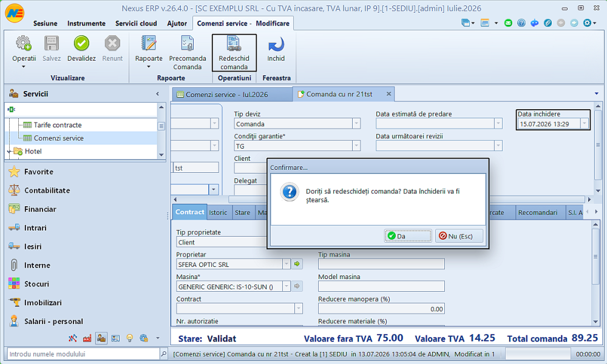Click the Precomanda Comanda icon
The width and height of the screenshot is (607, 364).
tap(188, 43)
